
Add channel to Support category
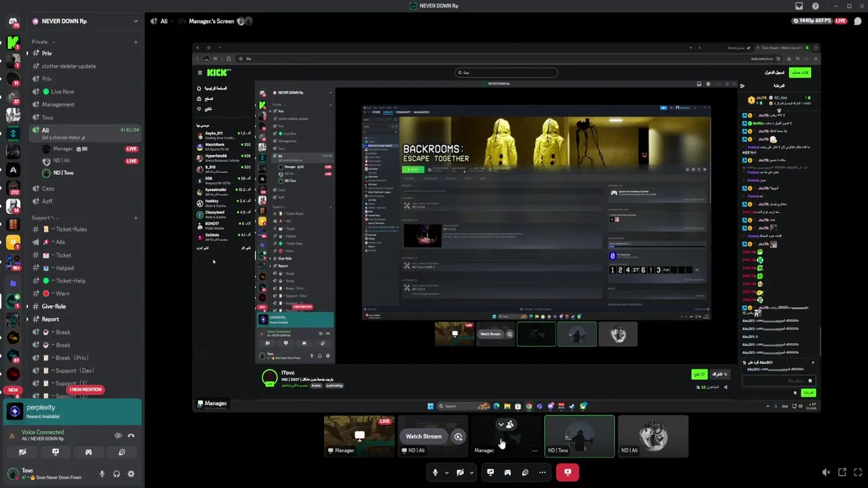click(x=136, y=218)
